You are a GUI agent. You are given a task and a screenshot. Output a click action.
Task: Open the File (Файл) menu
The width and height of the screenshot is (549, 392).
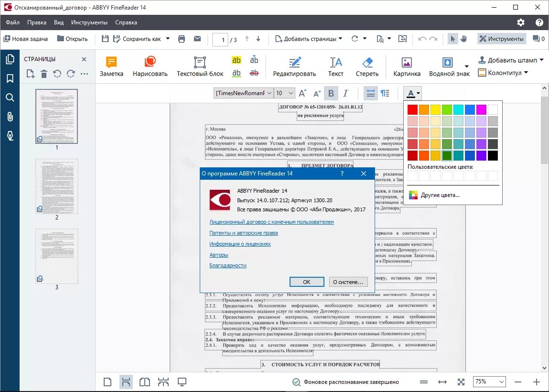click(12, 22)
